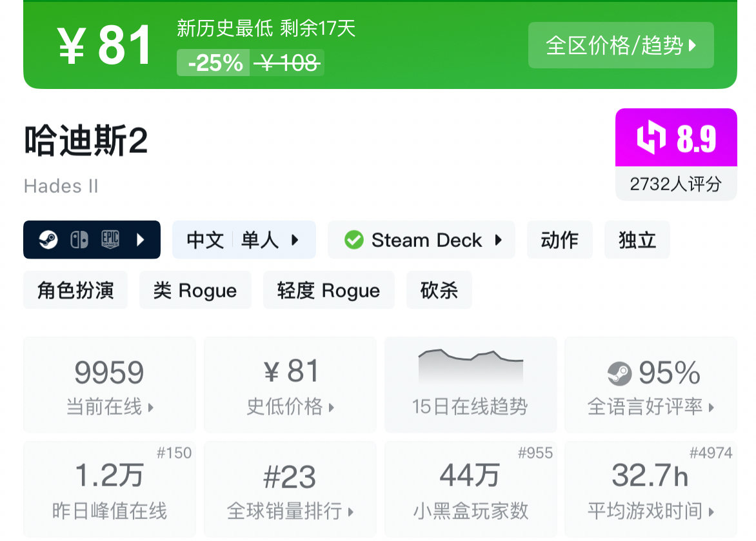Click the Xiaoheihe logo on rating badge
Screen dimensions: 756x541
[x=651, y=138]
